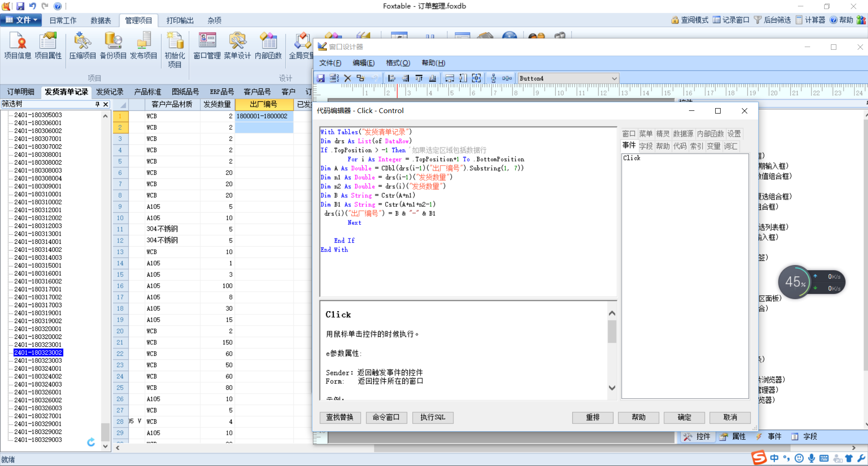Click delete X icon in designer toolbar
The image size is (868, 466).
(348, 78)
